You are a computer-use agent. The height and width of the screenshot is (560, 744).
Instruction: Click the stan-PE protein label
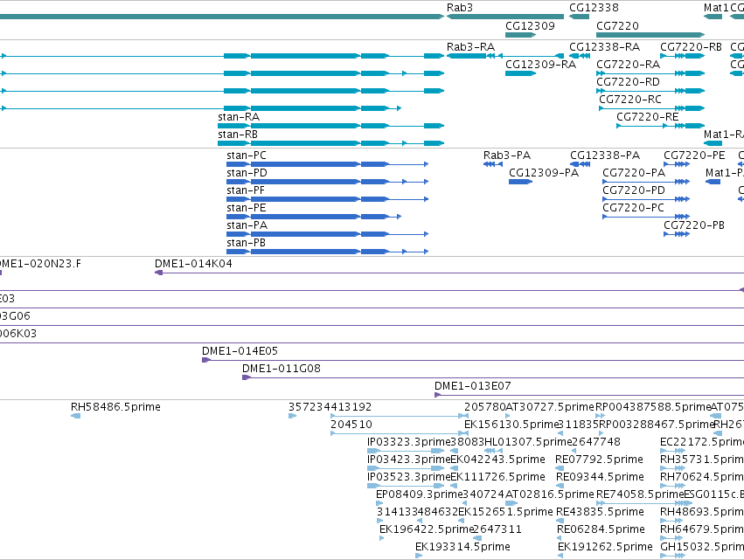tap(247, 208)
